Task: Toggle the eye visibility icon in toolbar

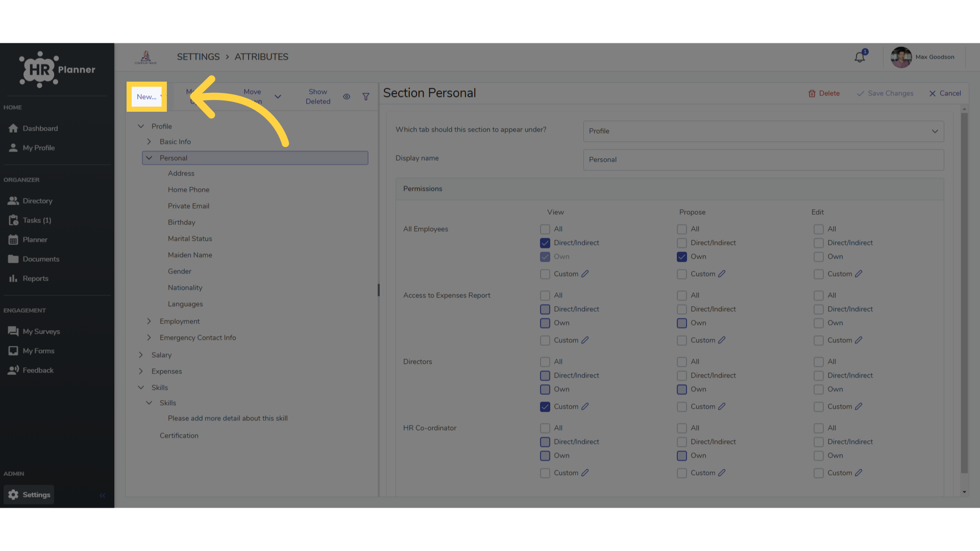Action: (347, 97)
